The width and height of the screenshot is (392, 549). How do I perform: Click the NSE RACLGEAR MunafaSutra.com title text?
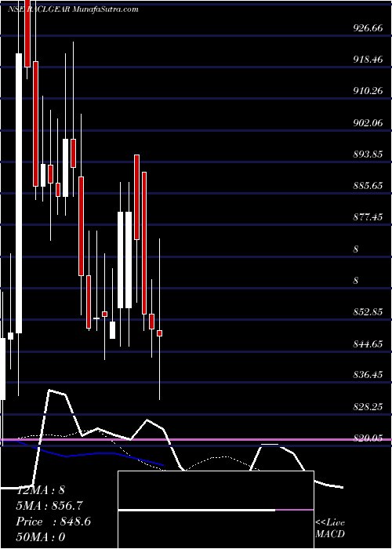click(x=73, y=9)
